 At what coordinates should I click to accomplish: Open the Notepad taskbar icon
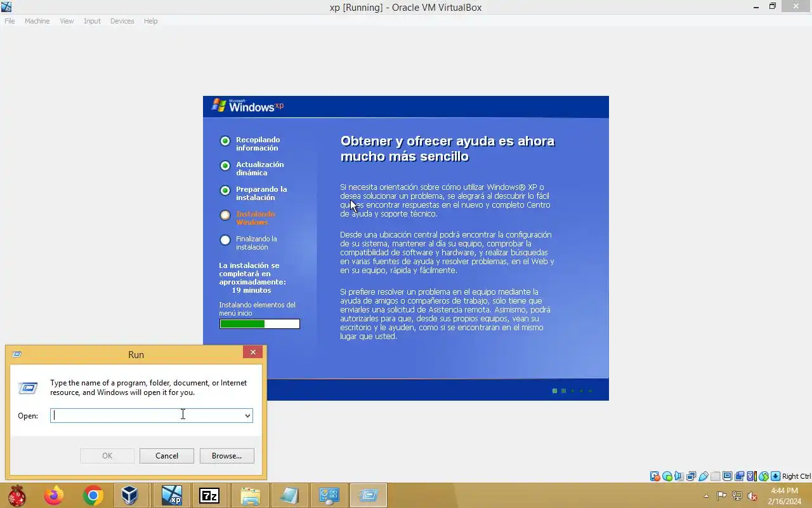289,495
